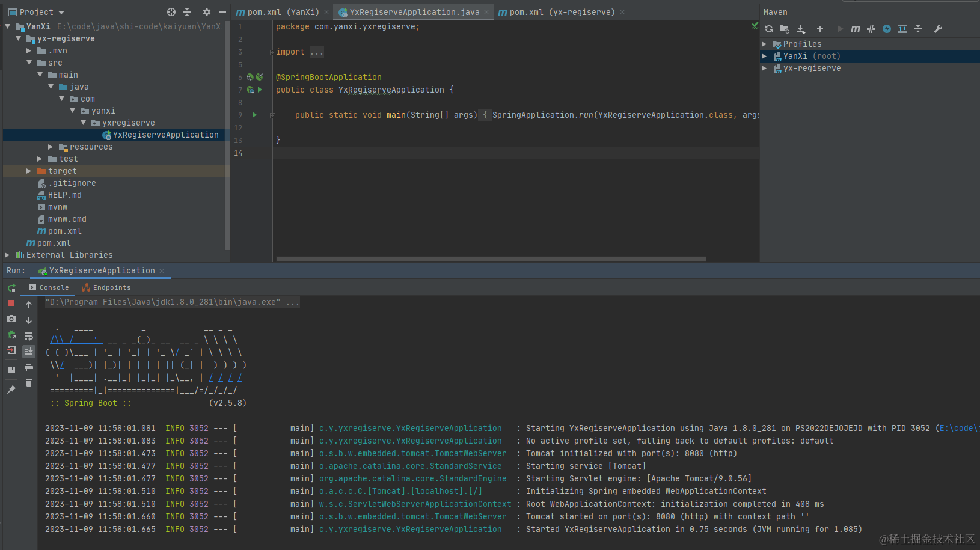The height and width of the screenshot is (550, 980).
Task: Click editor horizontal scrollbar
Action: coord(491,259)
